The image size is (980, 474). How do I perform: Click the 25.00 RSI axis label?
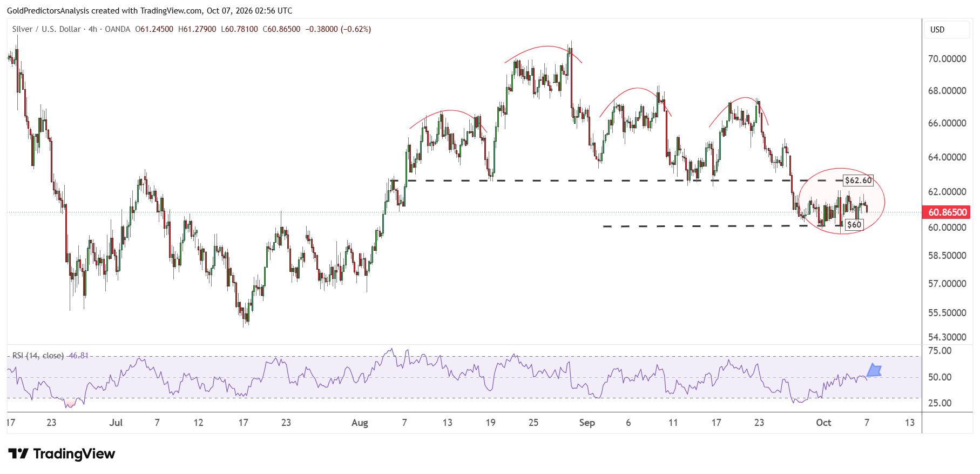940,403
